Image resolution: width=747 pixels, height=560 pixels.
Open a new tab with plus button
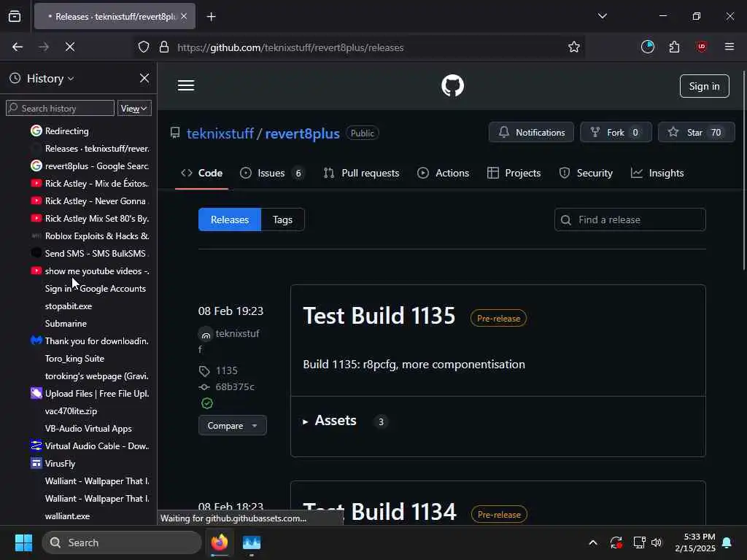(x=211, y=17)
